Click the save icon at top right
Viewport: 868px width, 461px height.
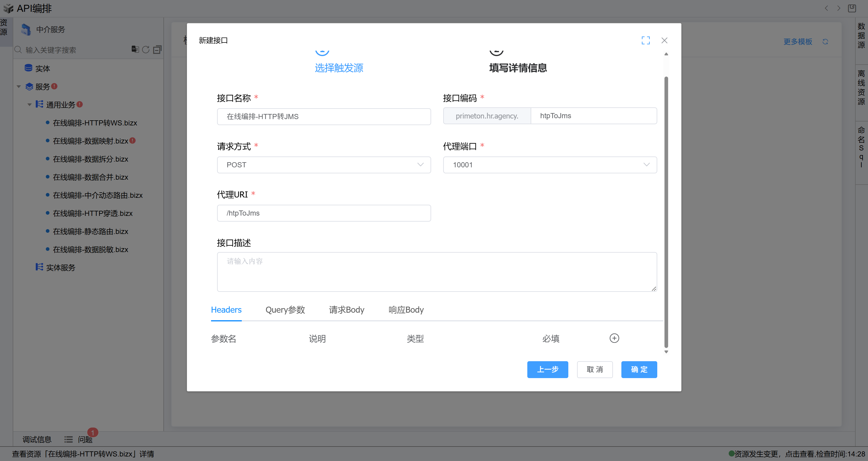point(851,8)
